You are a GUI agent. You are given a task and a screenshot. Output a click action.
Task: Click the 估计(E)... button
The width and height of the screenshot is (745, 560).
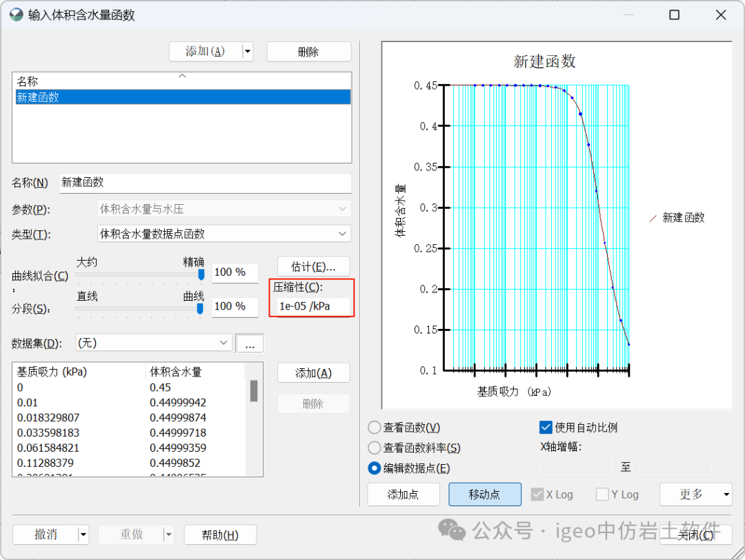click(x=313, y=266)
